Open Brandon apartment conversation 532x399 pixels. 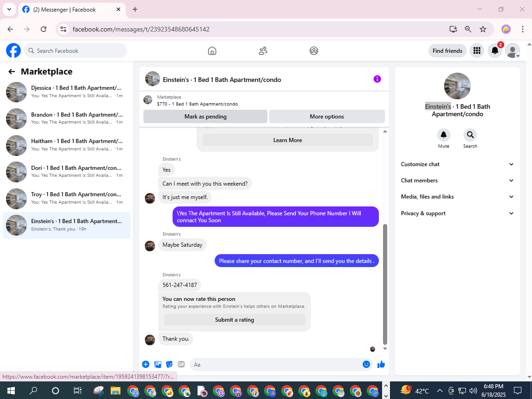click(x=67, y=118)
